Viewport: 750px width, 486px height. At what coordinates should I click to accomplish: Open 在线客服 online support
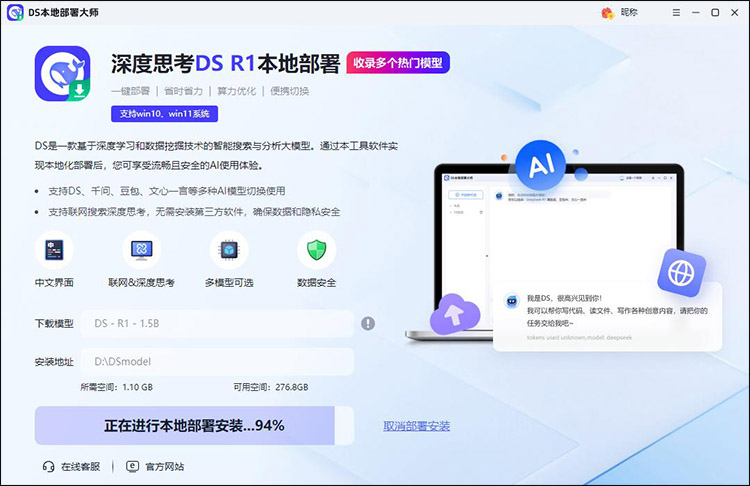80,466
